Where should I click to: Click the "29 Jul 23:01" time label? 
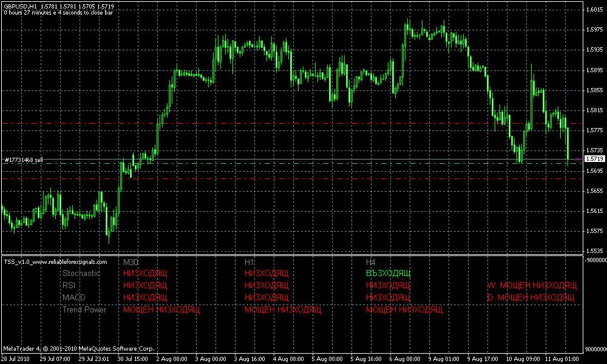click(x=93, y=359)
